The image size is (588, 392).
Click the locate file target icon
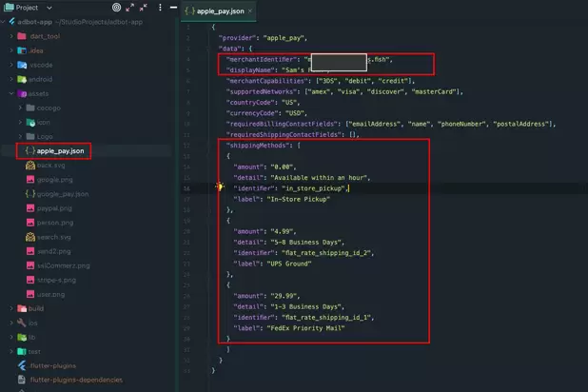117,8
